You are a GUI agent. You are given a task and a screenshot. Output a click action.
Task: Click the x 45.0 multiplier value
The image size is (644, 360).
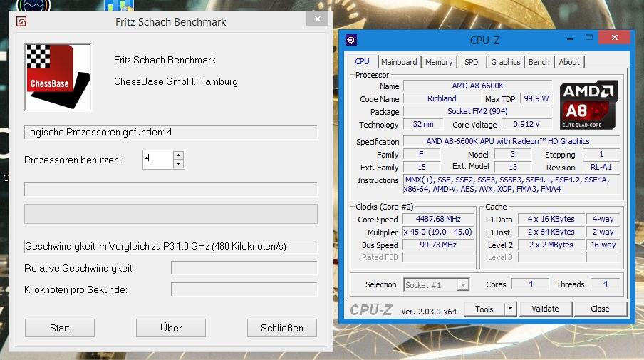pyautogui.click(x=438, y=232)
